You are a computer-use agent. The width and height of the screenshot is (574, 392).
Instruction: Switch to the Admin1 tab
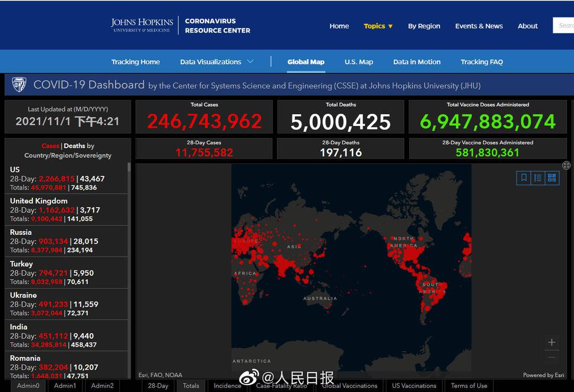point(65,386)
